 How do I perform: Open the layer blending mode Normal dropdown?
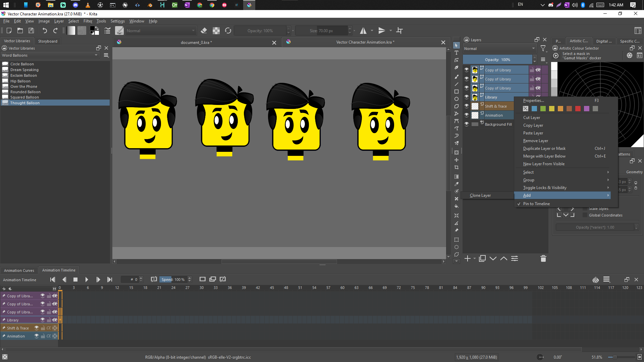(499, 49)
